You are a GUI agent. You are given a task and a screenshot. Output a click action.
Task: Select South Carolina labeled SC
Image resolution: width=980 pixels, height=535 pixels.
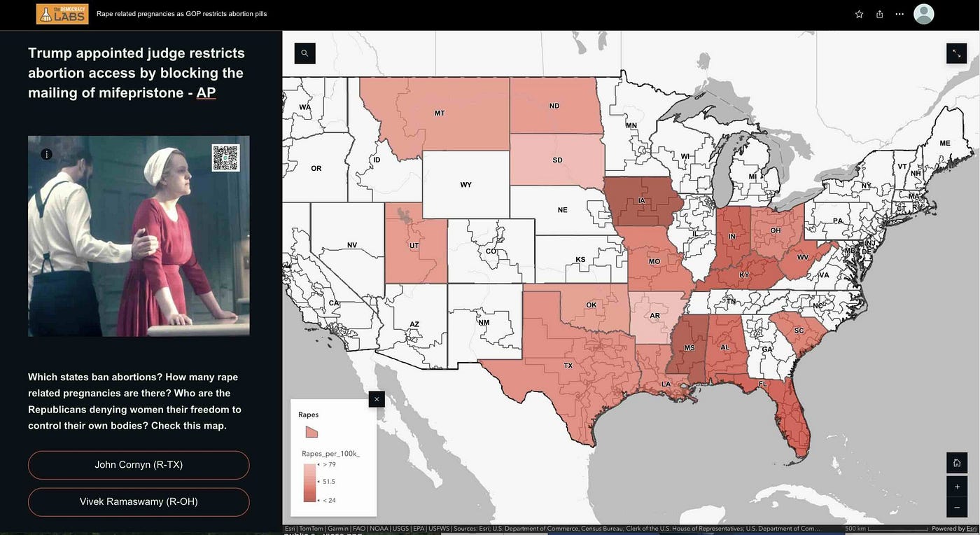798,331
